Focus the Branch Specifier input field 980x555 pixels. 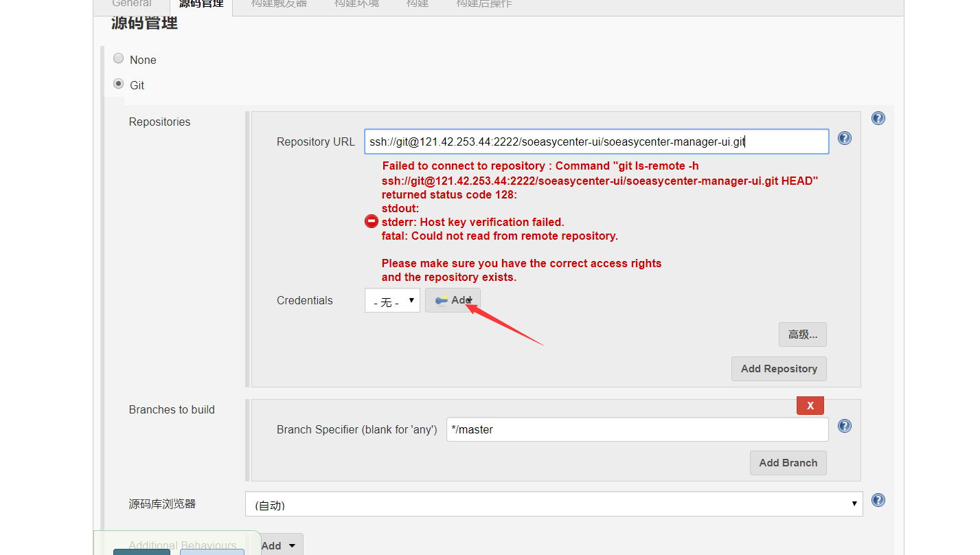point(637,429)
